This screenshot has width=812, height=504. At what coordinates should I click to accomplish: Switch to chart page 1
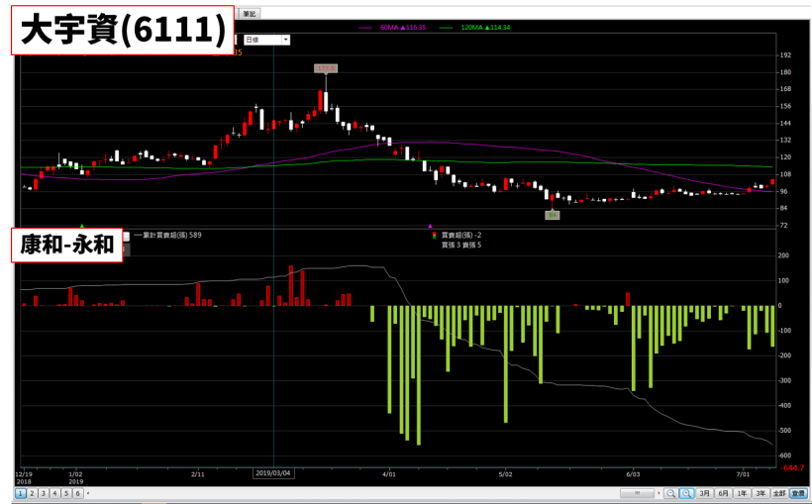click(x=20, y=493)
